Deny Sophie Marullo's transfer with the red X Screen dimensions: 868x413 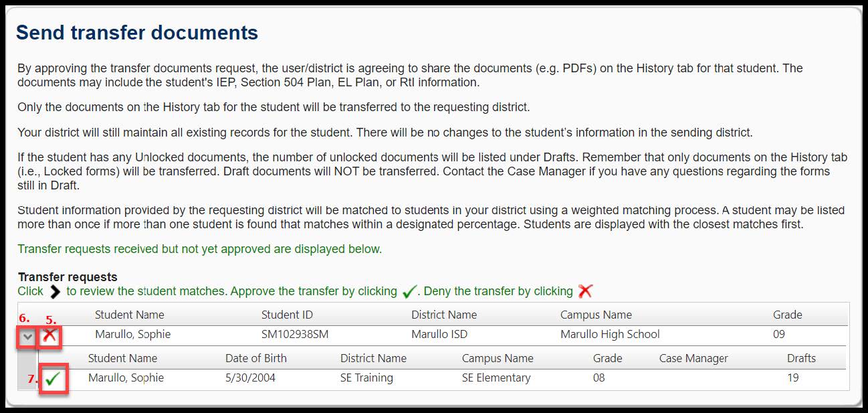(x=49, y=335)
